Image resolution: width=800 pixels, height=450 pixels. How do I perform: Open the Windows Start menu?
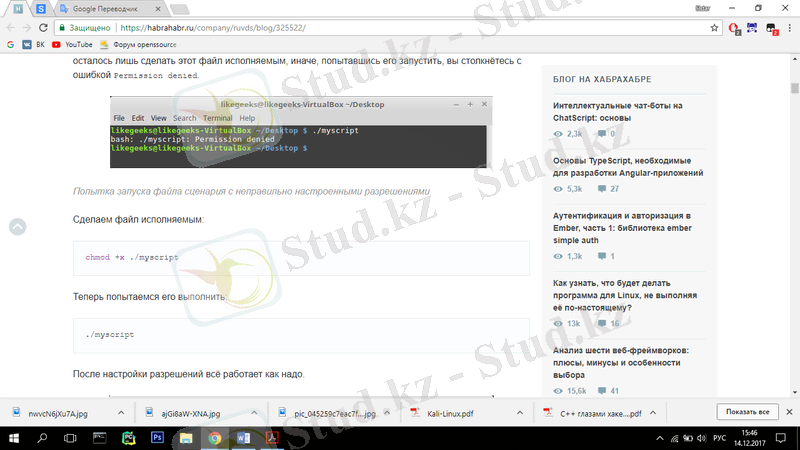click(x=14, y=438)
